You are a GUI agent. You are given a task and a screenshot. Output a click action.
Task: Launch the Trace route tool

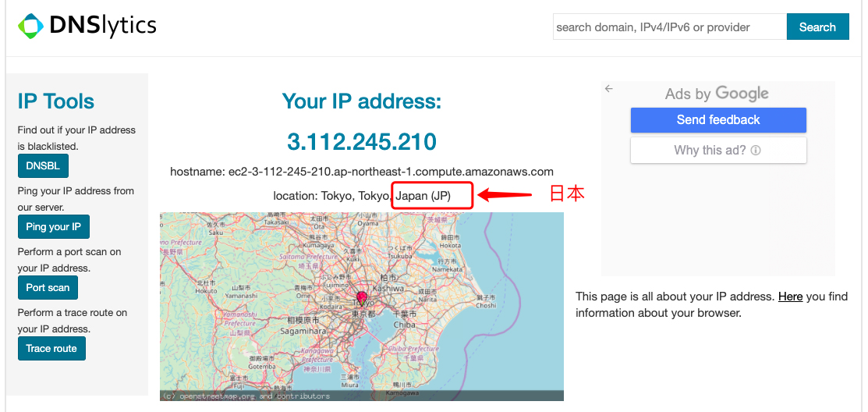pyautogui.click(x=51, y=349)
